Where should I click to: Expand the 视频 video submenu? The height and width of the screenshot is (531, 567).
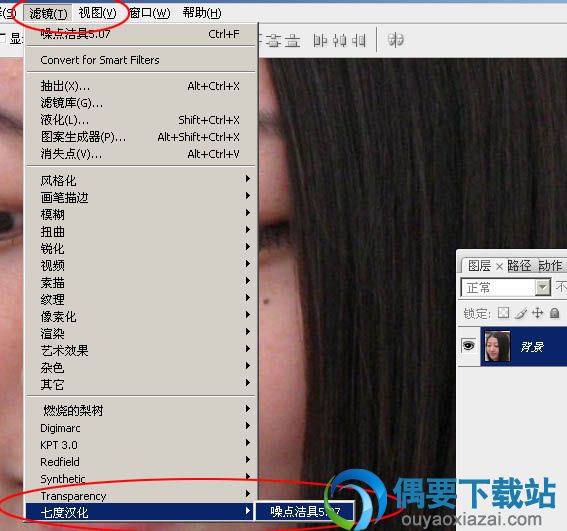pyautogui.click(x=141, y=265)
